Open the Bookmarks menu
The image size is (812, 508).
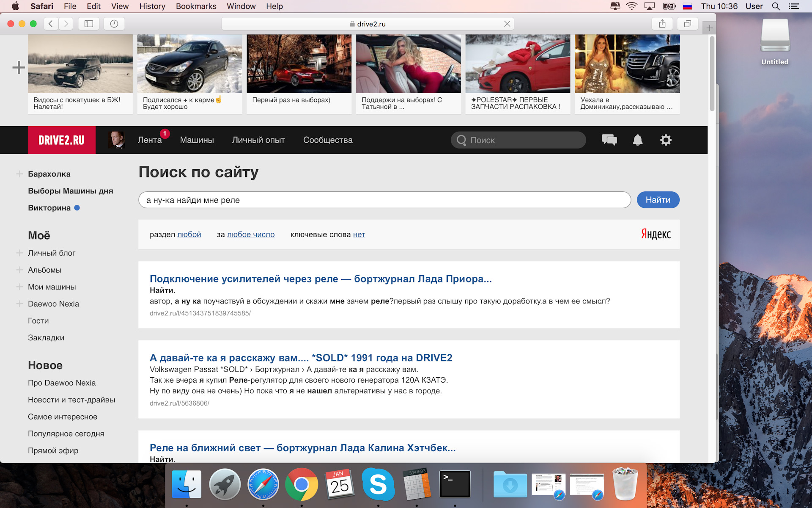click(196, 6)
